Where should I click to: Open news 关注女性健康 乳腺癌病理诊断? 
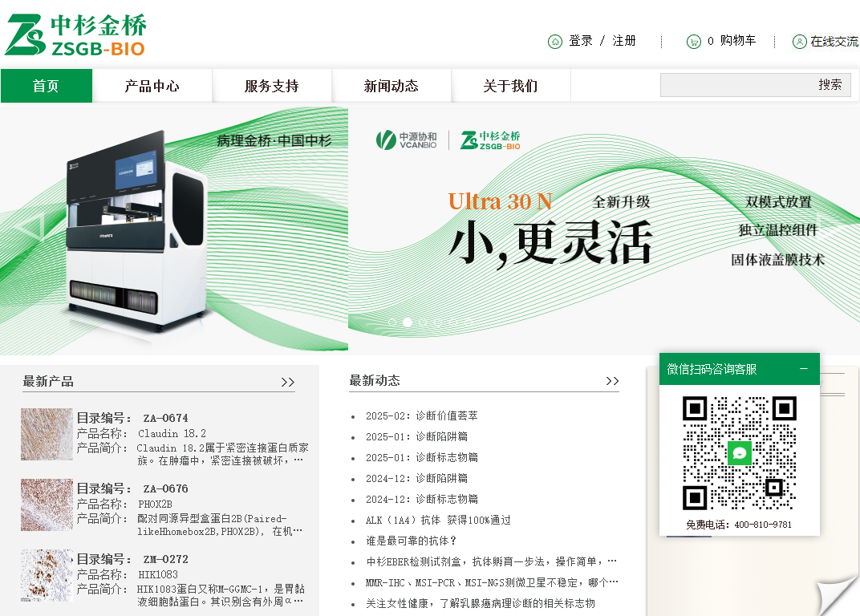(481, 603)
